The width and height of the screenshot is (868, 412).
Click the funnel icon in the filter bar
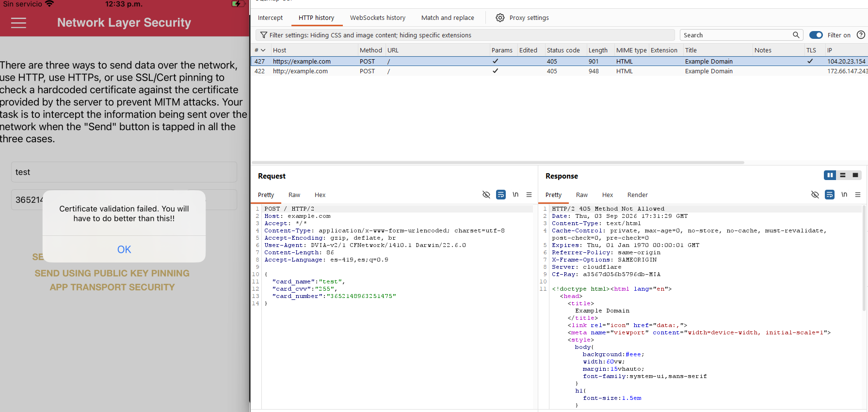pyautogui.click(x=263, y=35)
